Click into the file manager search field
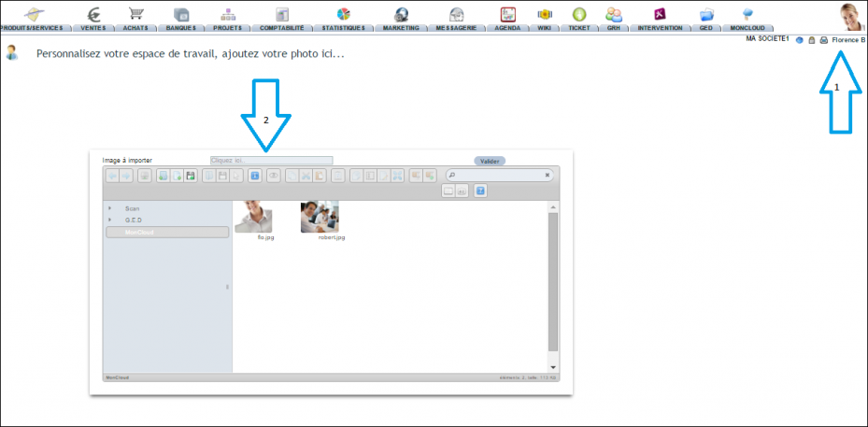 point(498,175)
